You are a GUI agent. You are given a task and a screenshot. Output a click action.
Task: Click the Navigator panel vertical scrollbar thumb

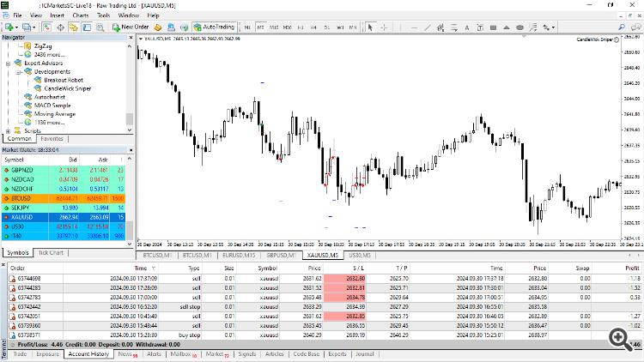[130, 118]
